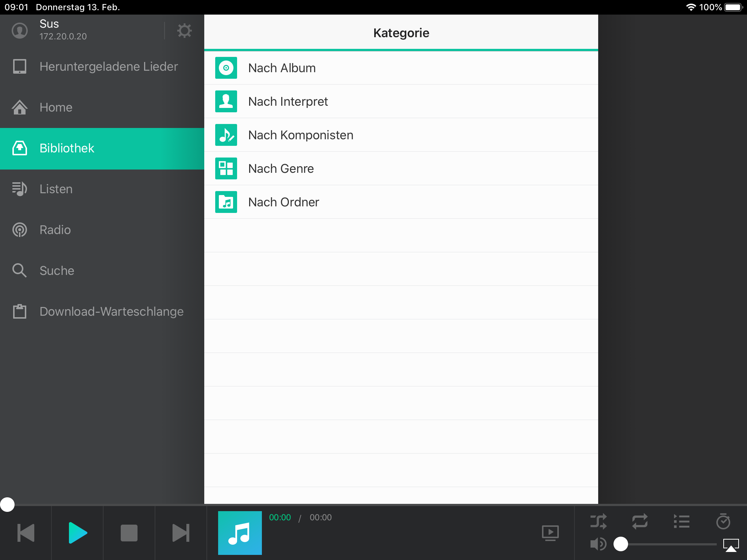Select the Nach Ordner folder icon

click(x=226, y=202)
